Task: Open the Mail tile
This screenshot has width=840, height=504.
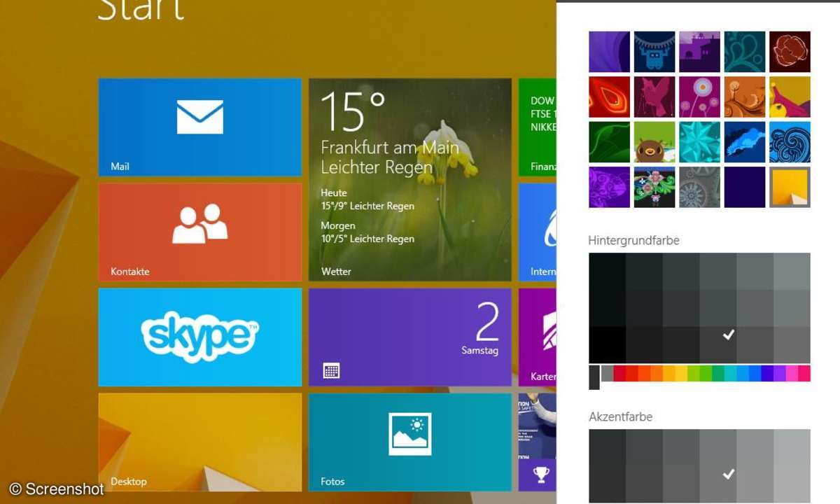Action: coord(199,127)
